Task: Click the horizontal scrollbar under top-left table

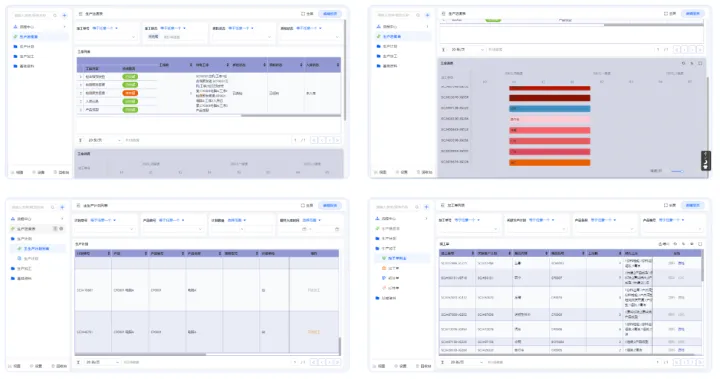Action: coord(290,115)
